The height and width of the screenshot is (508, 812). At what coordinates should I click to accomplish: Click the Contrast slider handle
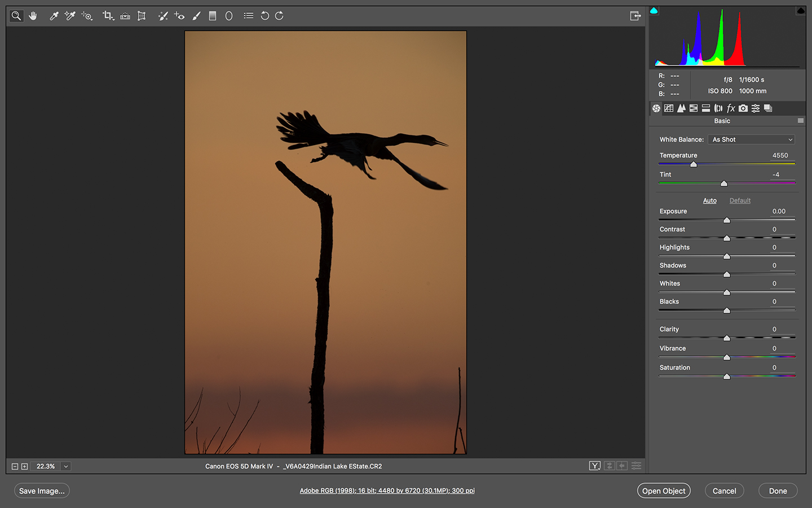tap(727, 238)
